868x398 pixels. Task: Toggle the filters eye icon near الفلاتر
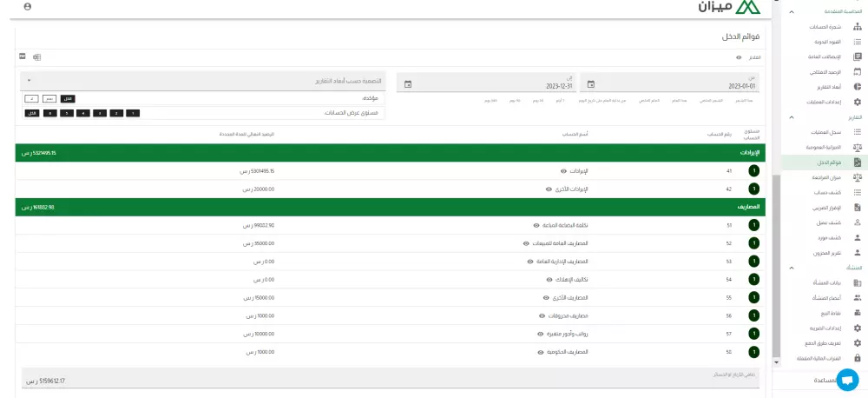click(x=739, y=57)
